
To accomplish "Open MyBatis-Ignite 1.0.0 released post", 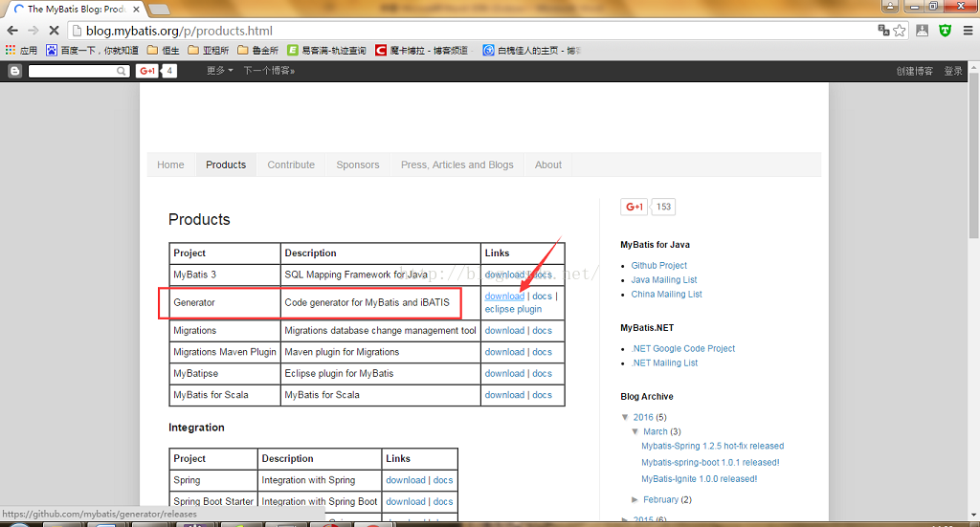I will point(700,479).
